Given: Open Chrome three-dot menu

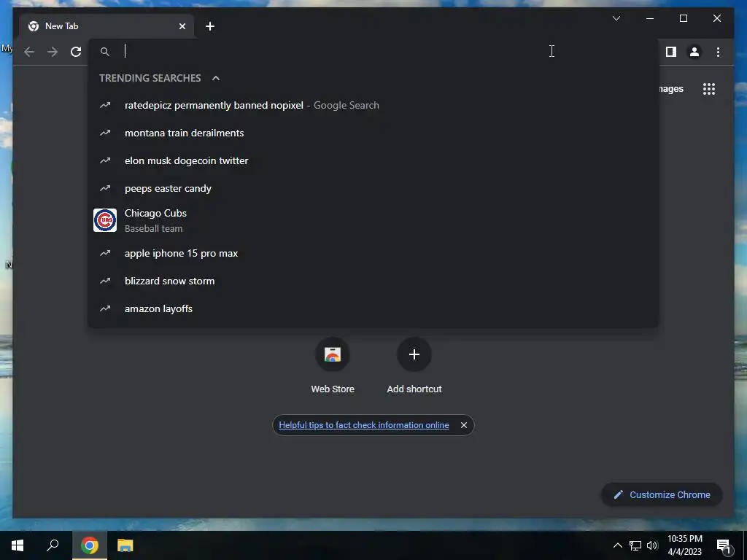Looking at the screenshot, I should click(718, 52).
